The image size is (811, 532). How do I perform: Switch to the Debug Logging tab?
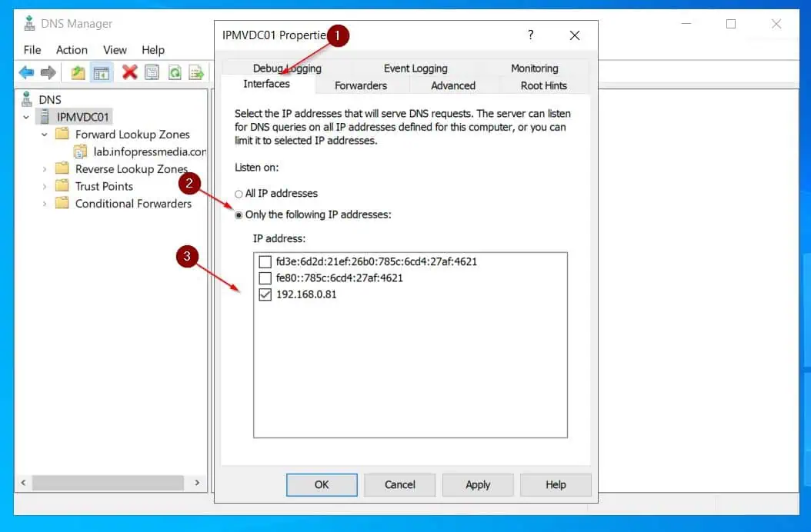click(287, 68)
